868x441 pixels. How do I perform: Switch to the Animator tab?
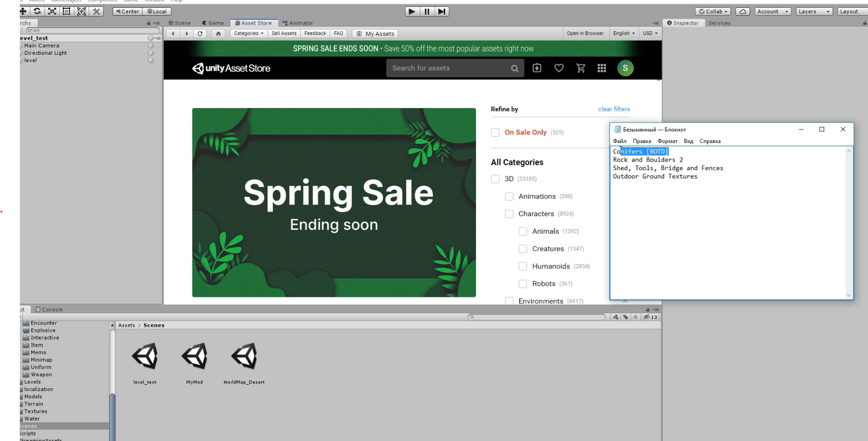tap(298, 23)
